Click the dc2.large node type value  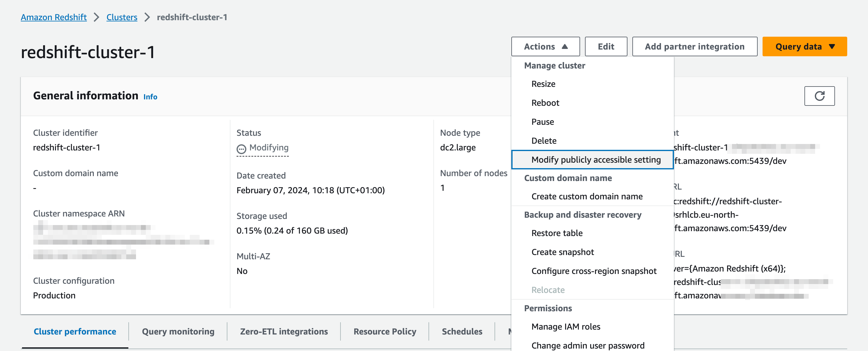click(458, 148)
